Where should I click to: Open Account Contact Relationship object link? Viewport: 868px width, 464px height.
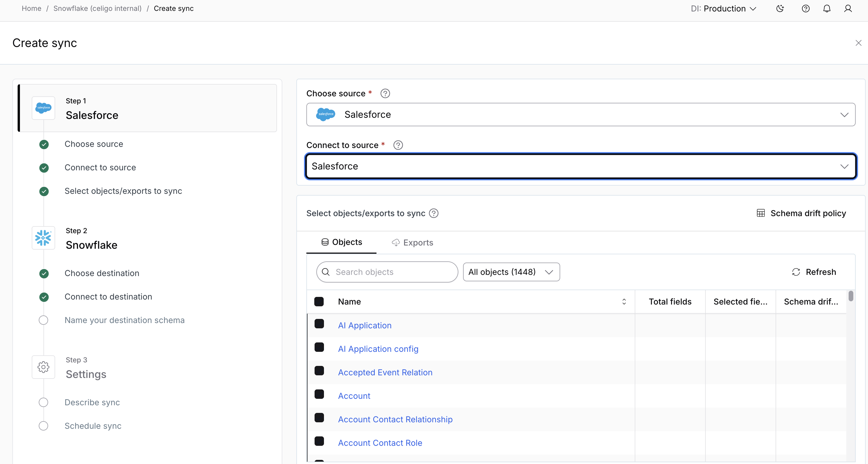[x=395, y=419]
